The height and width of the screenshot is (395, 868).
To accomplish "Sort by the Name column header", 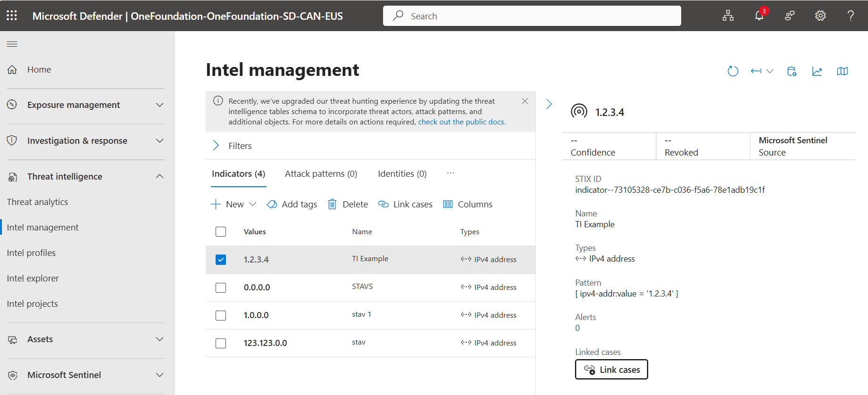I will [x=362, y=231].
